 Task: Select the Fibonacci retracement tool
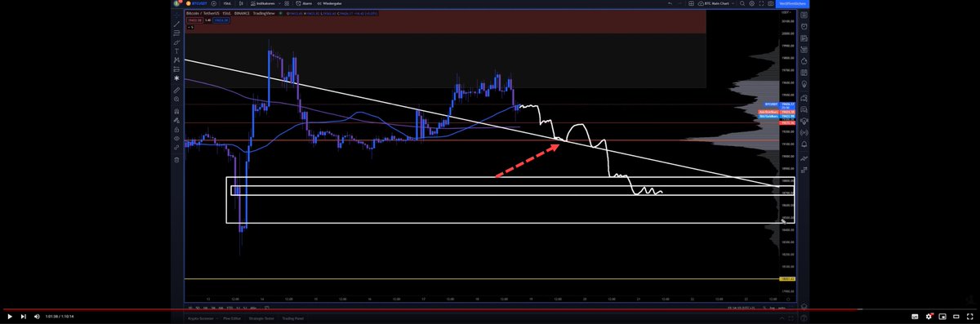pyautogui.click(x=176, y=33)
